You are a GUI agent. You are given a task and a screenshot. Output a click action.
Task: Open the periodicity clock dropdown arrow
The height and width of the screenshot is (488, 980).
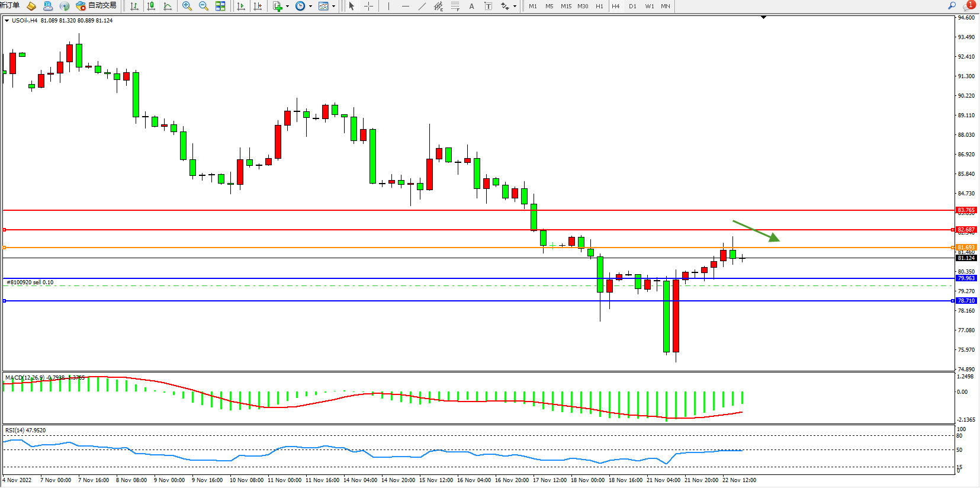click(x=310, y=7)
